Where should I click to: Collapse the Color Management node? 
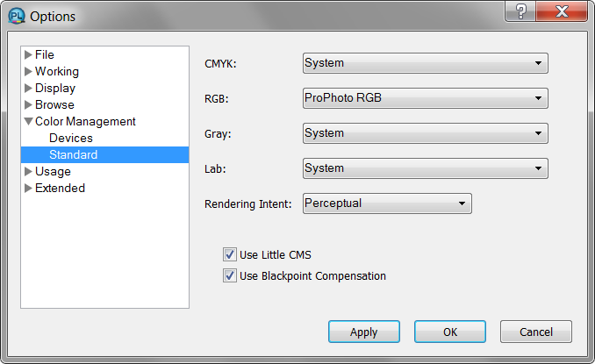point(28,121)
